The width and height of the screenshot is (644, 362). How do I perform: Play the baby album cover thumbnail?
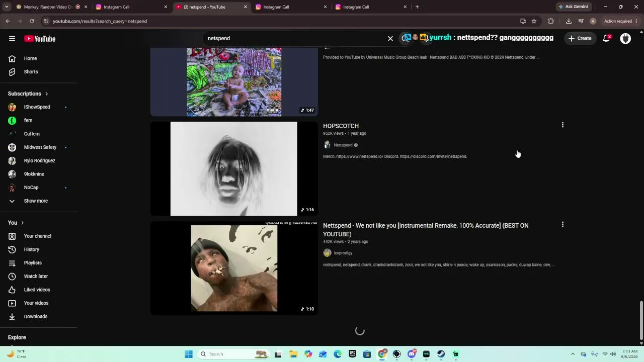234,82
